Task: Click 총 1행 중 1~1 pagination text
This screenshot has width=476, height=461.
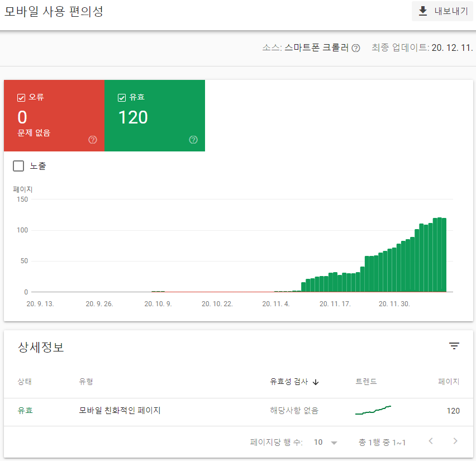Action: pyautogui.click(x=382, y=443)
